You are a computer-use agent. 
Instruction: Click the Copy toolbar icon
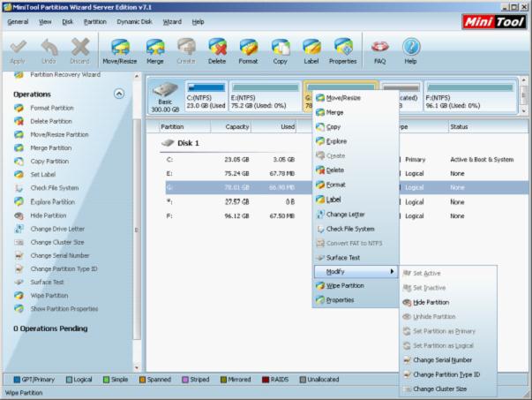pyautogui.click(x=281, y=51)
